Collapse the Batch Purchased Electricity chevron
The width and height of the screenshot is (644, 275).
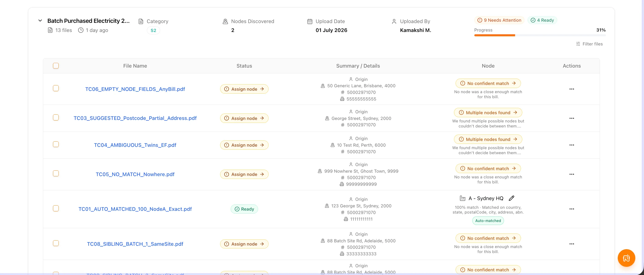(x=40, y=21)
